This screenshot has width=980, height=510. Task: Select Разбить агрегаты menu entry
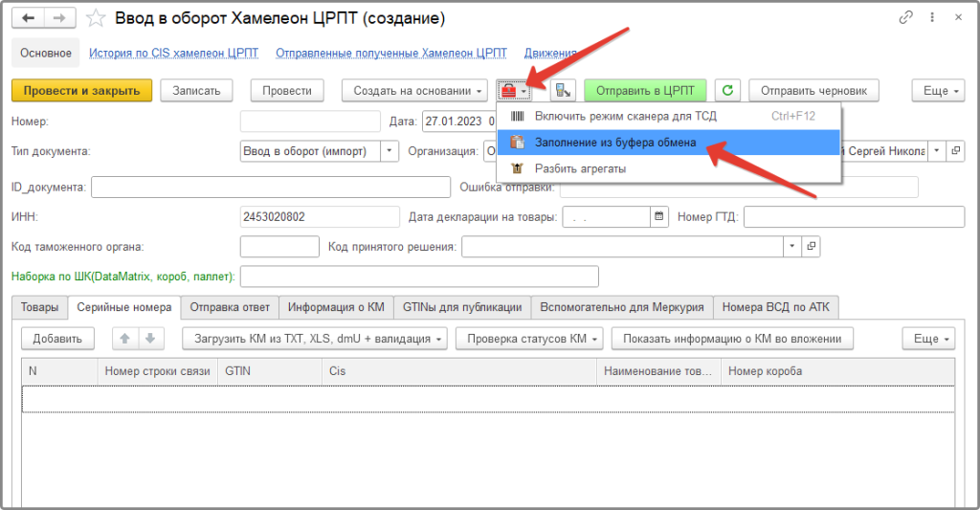(x=669, y=168)
